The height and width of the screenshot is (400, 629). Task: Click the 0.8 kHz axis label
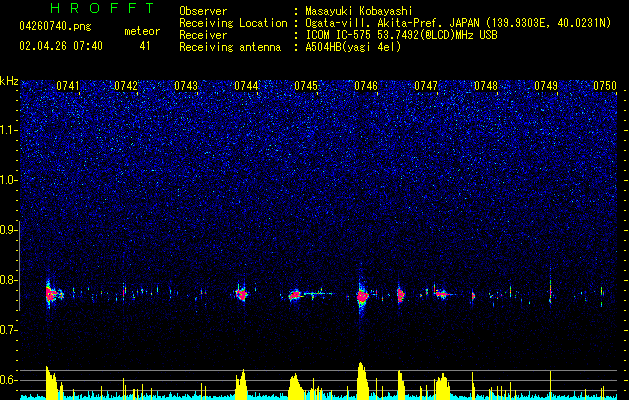pos(9,280)
